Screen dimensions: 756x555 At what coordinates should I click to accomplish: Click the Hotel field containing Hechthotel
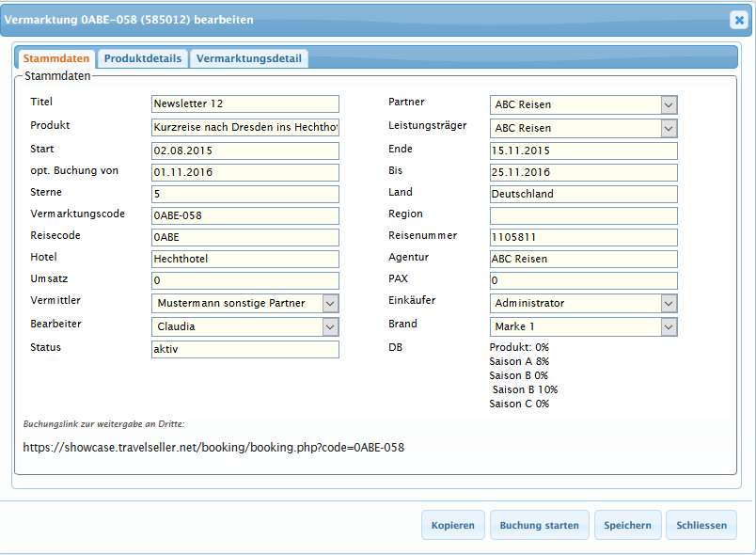(244, 259)
